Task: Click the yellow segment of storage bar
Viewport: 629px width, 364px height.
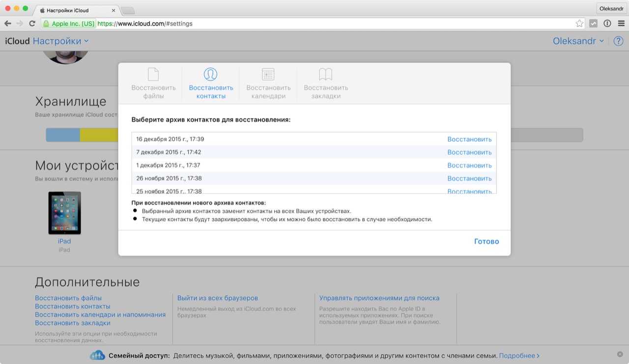Action: [98, 135]
